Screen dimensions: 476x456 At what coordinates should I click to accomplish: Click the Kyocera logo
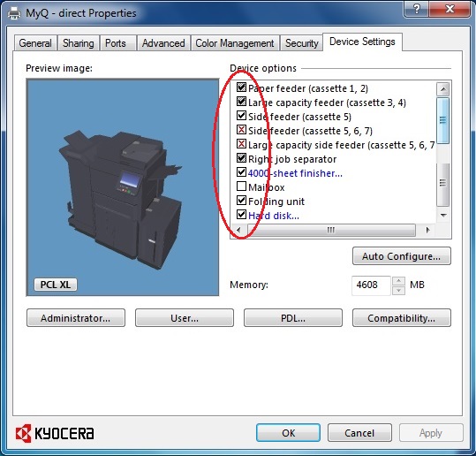click(55, 433)
